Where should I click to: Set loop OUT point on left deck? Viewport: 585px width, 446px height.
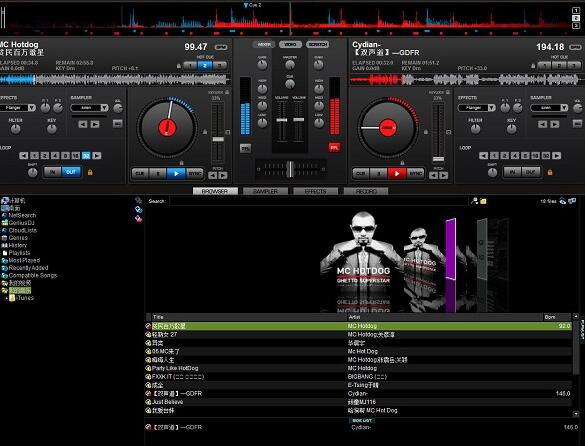coord(71,172)
